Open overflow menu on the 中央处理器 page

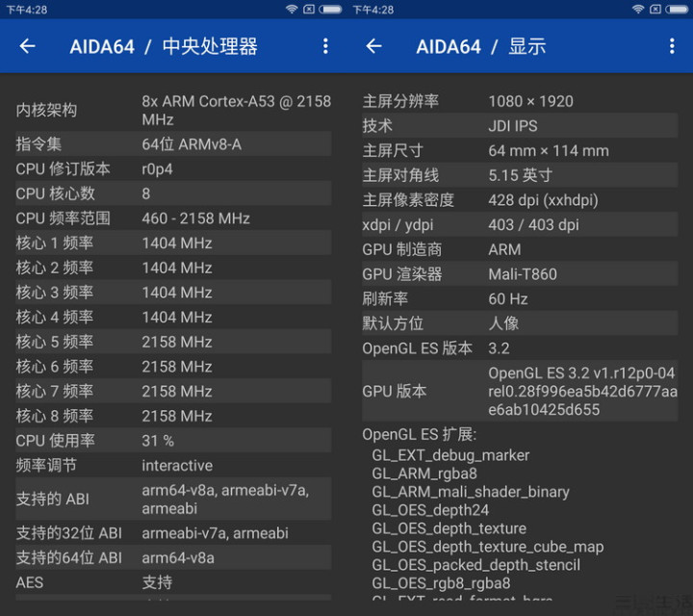(x=325, y=46)
